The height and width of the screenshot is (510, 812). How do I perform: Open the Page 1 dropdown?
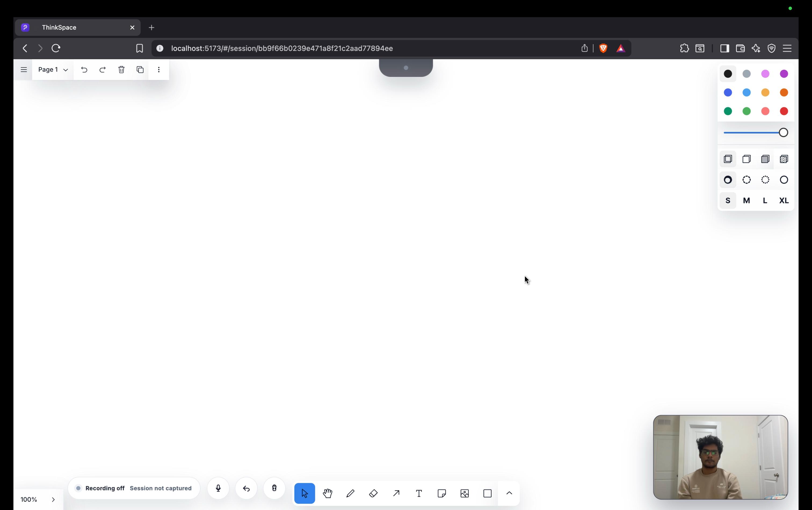point(53,70)
